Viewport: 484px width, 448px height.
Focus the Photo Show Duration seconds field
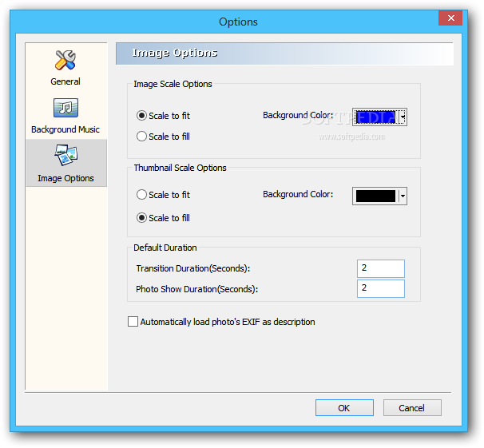click(381, 289)
